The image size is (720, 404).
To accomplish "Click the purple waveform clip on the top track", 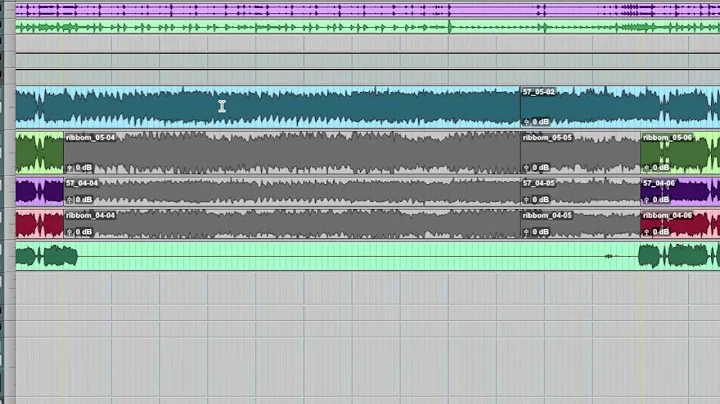I will 367,10.
